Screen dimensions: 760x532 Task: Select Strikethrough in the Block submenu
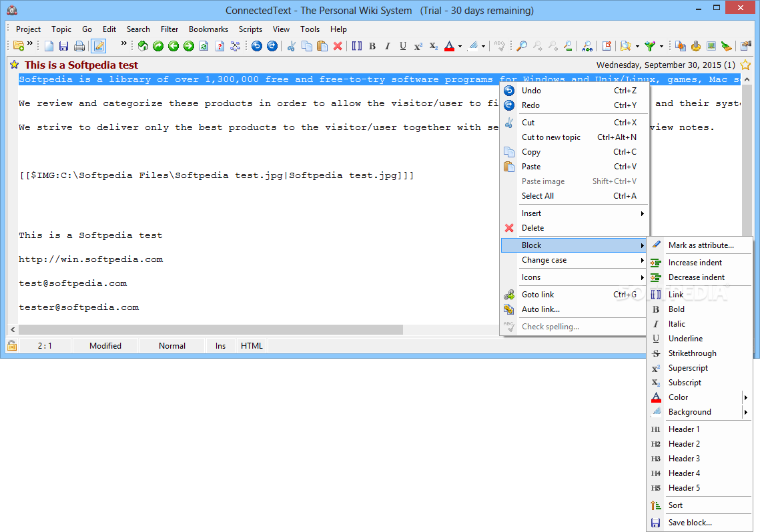700,353
